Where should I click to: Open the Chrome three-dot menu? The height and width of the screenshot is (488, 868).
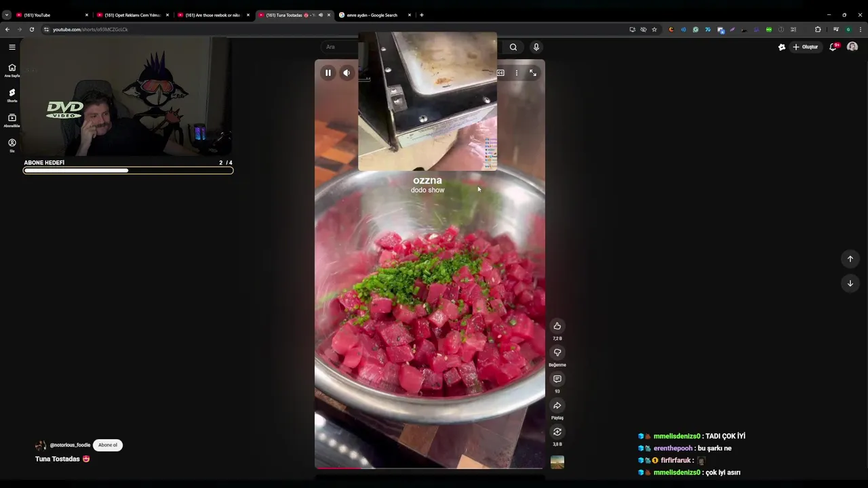coord(861,29)
